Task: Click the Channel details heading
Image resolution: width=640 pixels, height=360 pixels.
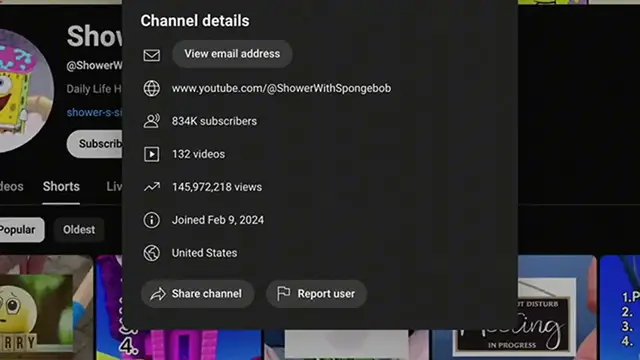Action: pos(195,21)
